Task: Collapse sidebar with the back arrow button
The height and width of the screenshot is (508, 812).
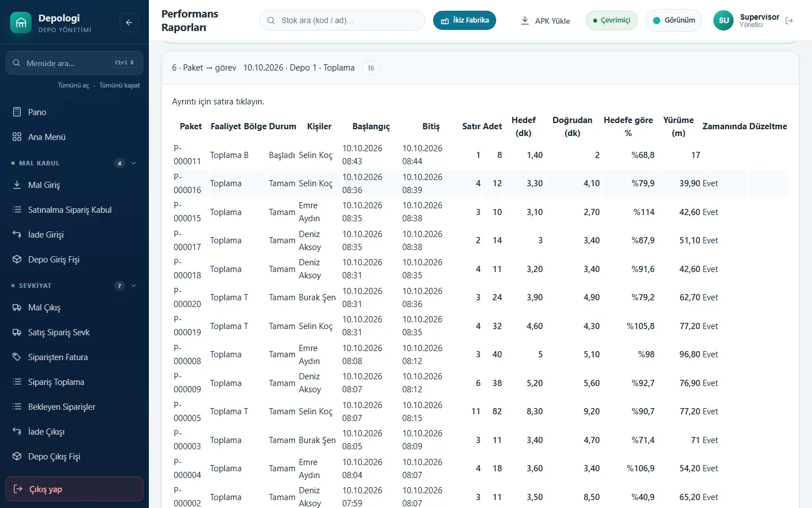Action: pos(129,23)
